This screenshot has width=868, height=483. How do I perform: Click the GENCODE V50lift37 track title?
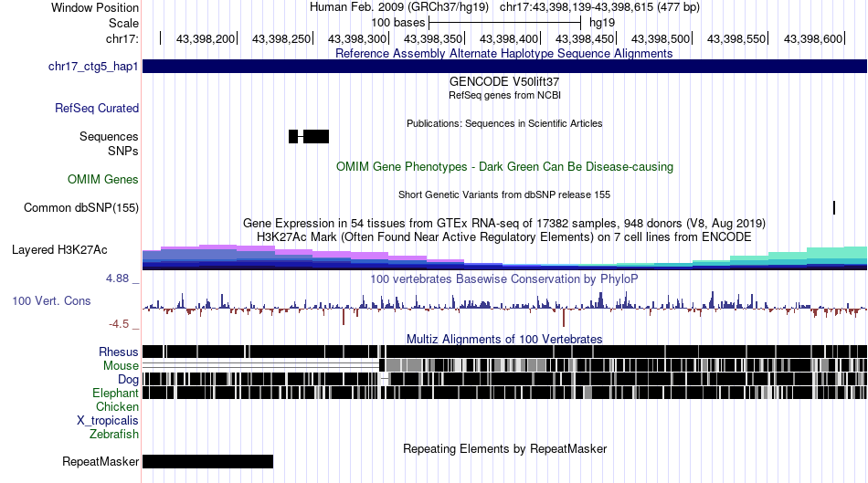pyautogui.click(x=504, y=82)
